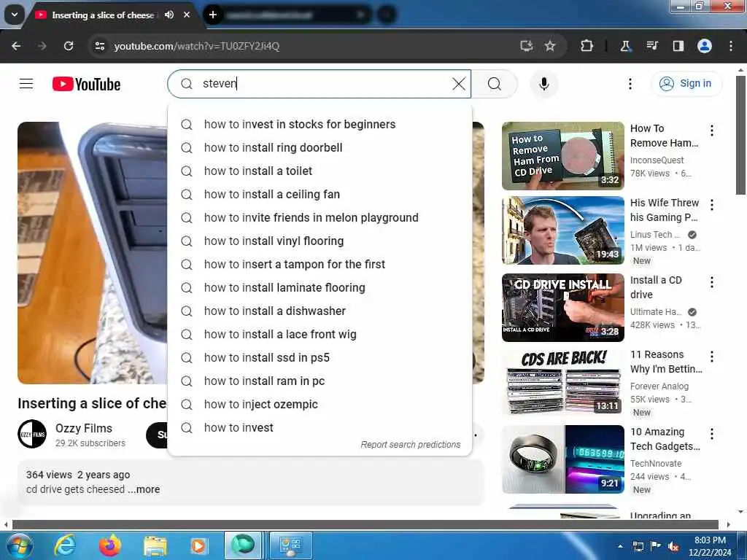Open the tab search dropdown arrow
This screenshot has width=747, height=560.
pyautogui.click(x=15, y=15)
